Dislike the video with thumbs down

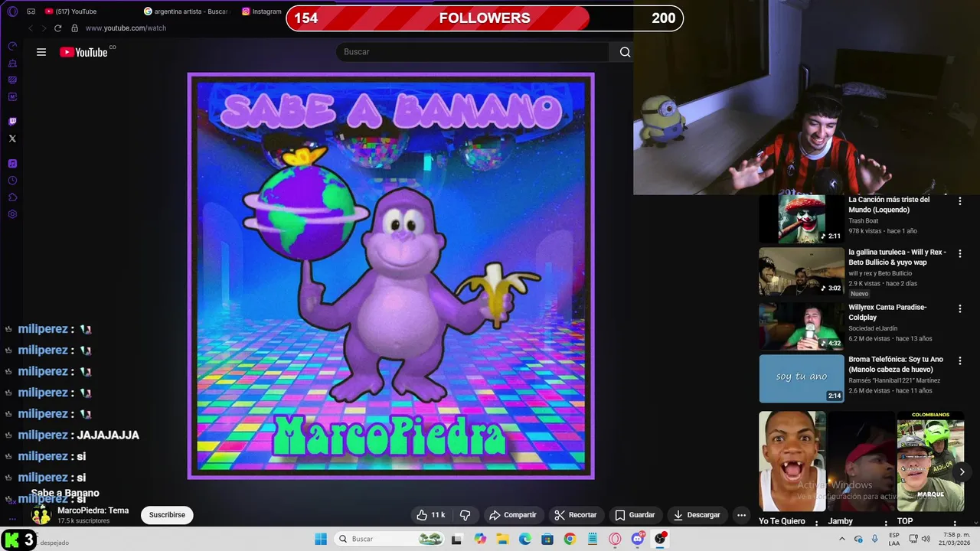click(465, 515)
